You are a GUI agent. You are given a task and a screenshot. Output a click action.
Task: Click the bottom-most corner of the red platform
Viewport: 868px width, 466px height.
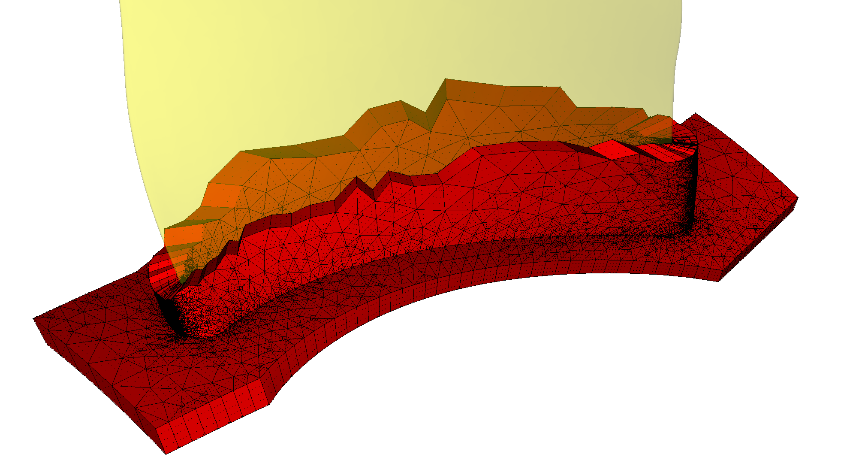(x=166, y=452)
